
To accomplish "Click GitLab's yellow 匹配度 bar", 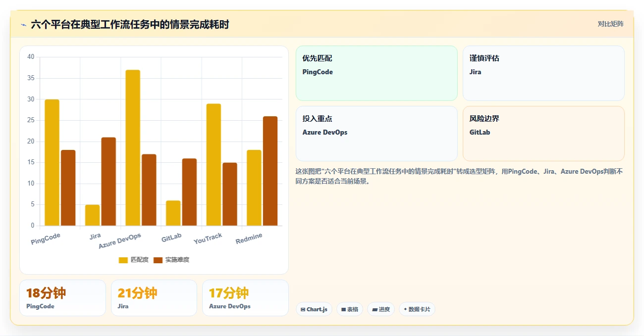I will click(173, 213).
